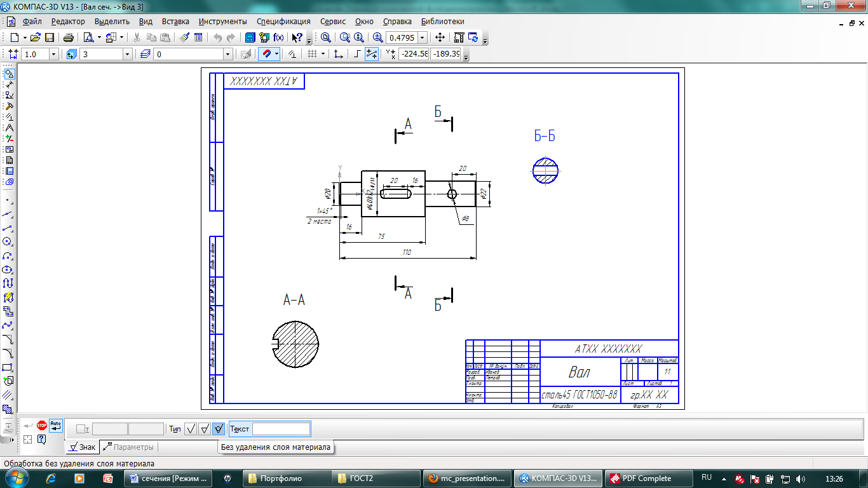This screenshot has height=488, width=868.
Task: Open the zoom scale dropdown showing 0.4795
Action: pos(423,37)
